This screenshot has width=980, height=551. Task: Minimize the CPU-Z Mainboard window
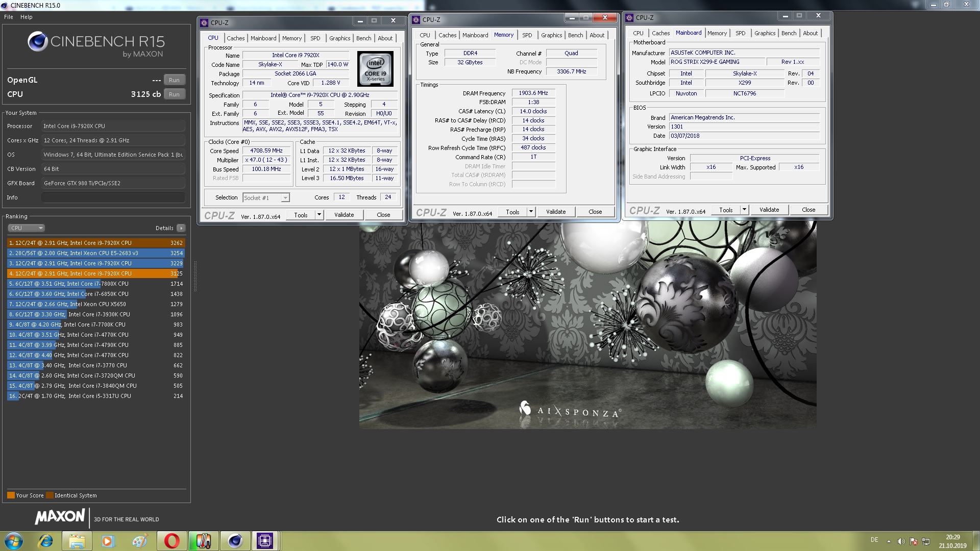click(x=785, y=15)
